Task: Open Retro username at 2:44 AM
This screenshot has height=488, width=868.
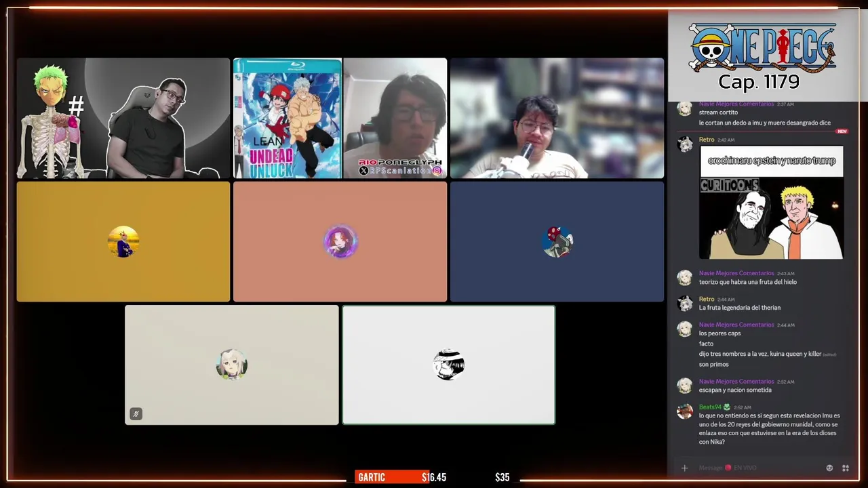Action: pos(707,299)
